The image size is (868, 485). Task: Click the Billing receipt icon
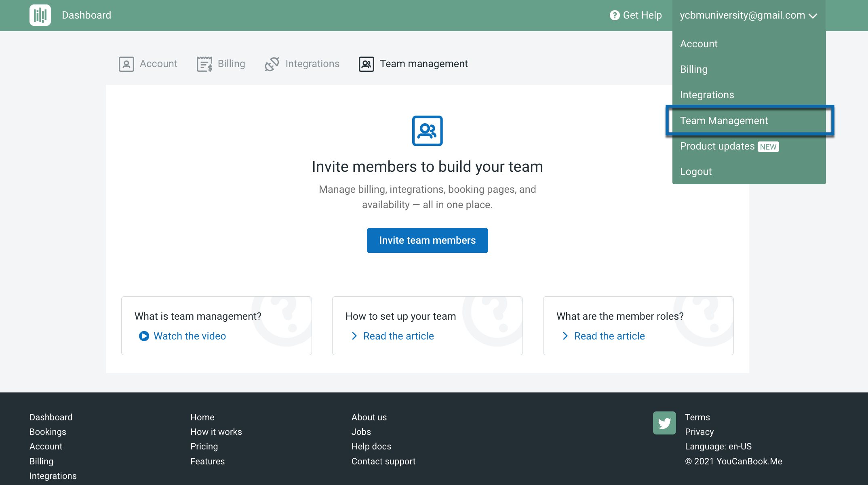(x=204, y=64)
